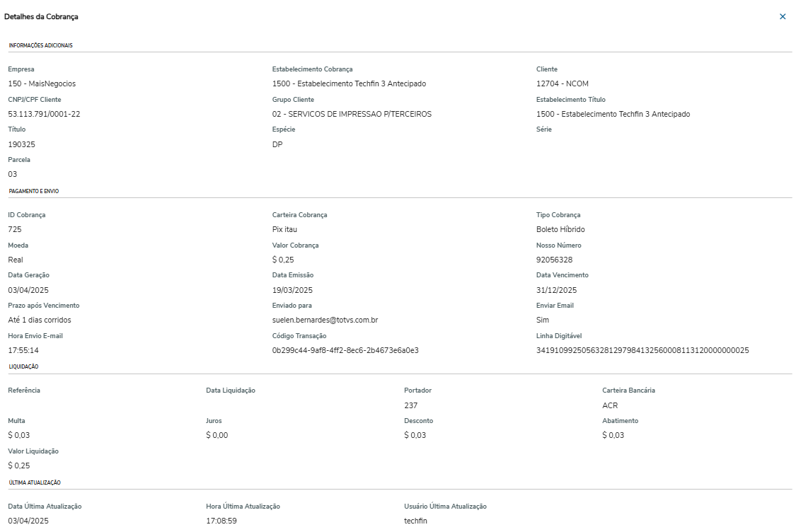Click the INFORMAÇÕES ADICIONAIS section header
796x532 pixels.
pos(40,46)
